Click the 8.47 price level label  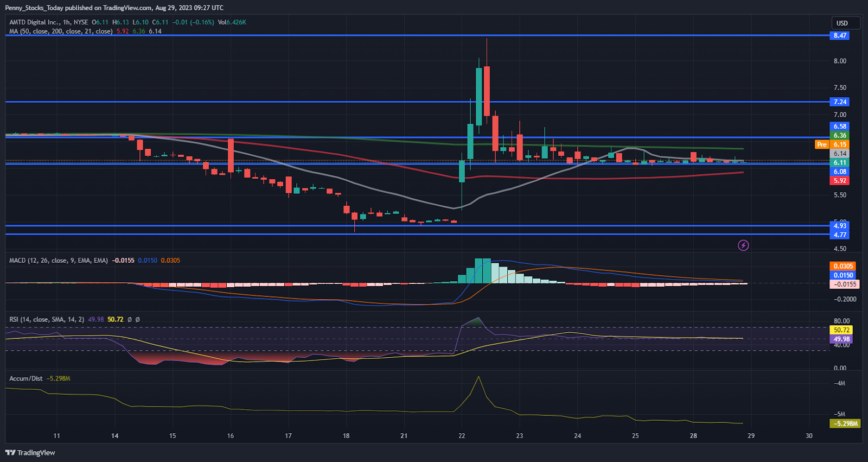[840, 35]
